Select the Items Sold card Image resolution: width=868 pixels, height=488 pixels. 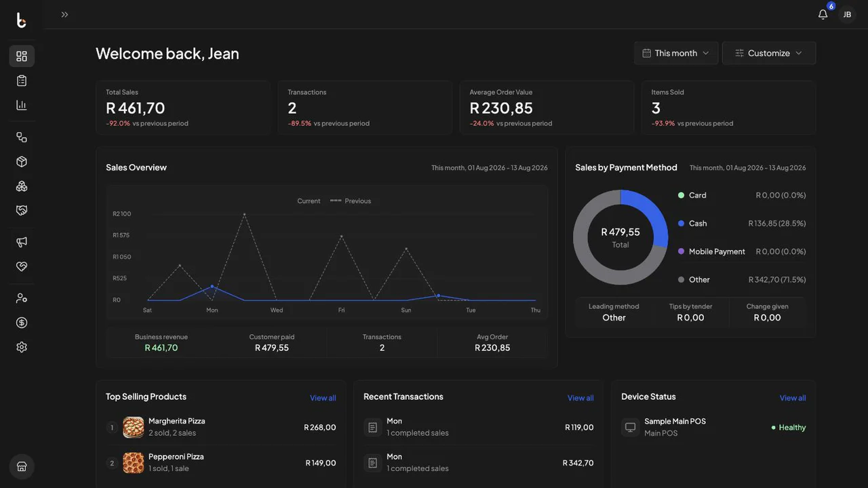tap(729, 108)
